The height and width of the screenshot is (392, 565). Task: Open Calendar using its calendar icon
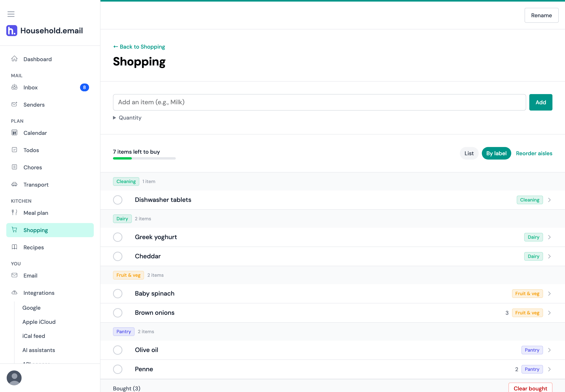tap(15, 133)
